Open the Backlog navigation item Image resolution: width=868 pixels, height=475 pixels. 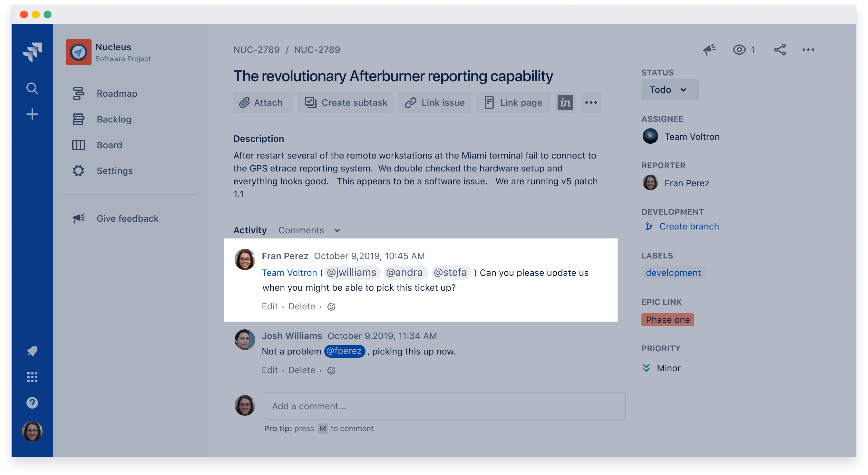tap(114, 119)
